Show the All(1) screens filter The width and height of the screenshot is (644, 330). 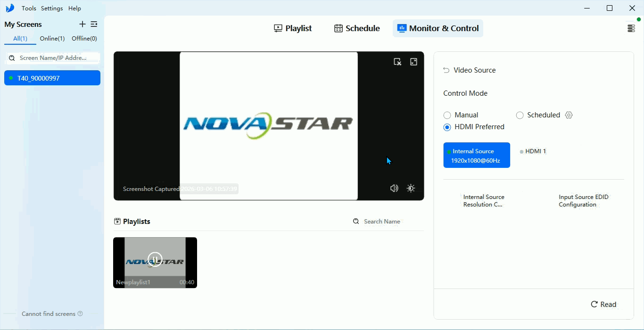pyautogui.click(x=20, y=39)
